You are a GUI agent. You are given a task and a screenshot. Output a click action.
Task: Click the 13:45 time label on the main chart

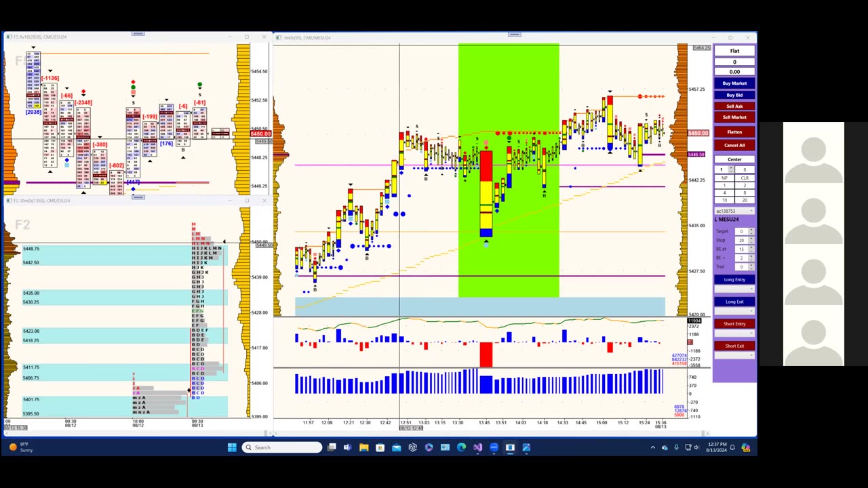(x=484, y=423)
